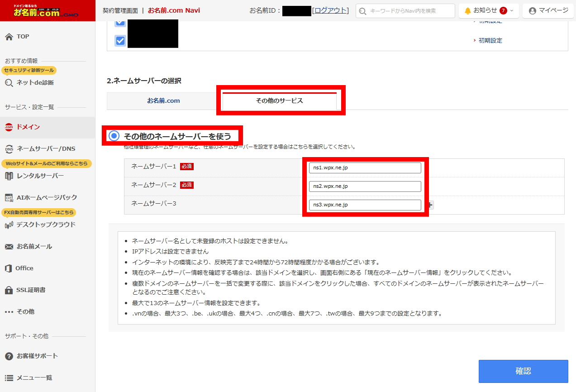Click the 確認 button
The image size is (576, 392).
[x=523, y=372]
